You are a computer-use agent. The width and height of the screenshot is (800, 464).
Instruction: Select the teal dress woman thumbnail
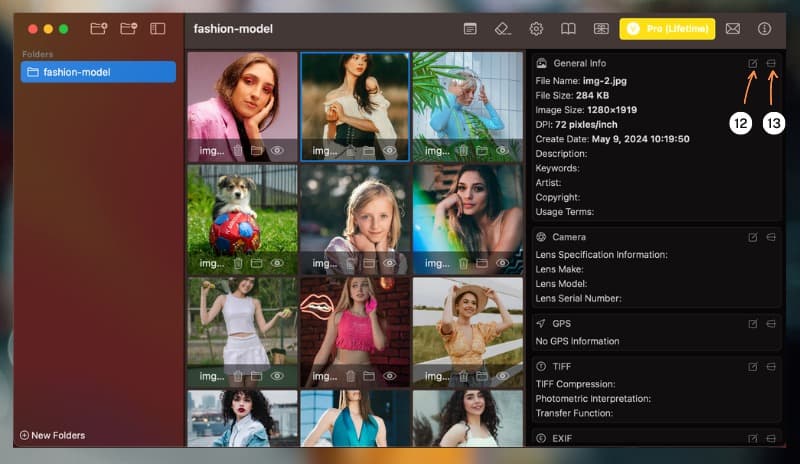tap(355, 419)
